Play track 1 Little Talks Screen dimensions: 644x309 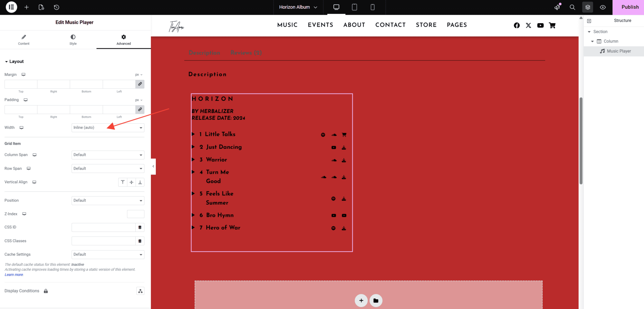click(193, 134)
